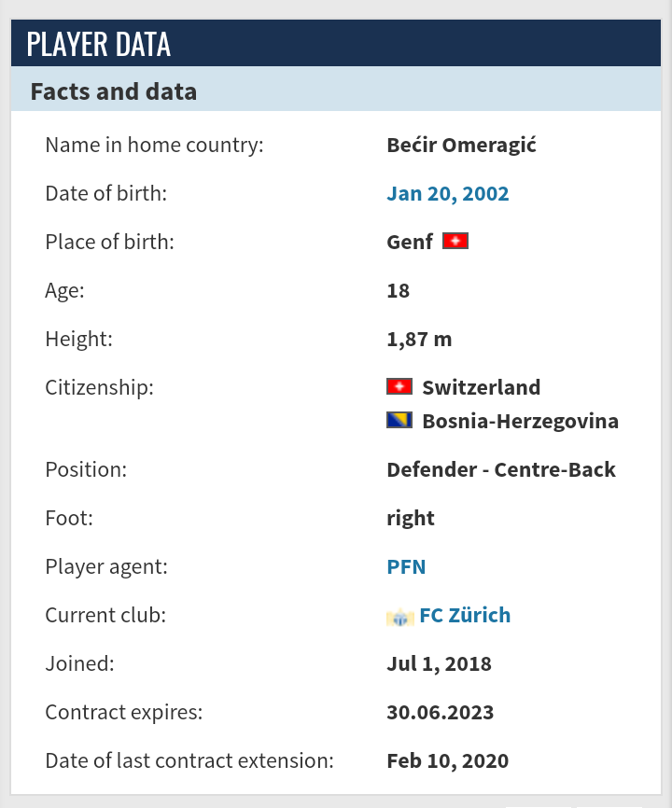Click the Jul 1, 2018 joined date
672x808 pixels.
pos(439,664)
